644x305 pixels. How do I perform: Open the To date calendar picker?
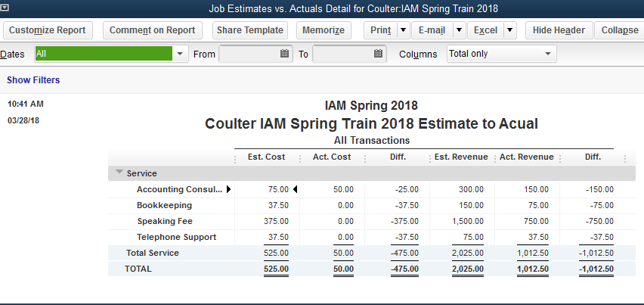click(x=379, y=54)
